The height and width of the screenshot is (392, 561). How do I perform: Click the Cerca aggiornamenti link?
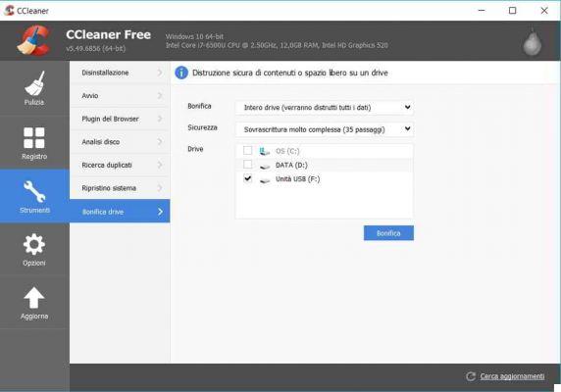click(512, 376)
